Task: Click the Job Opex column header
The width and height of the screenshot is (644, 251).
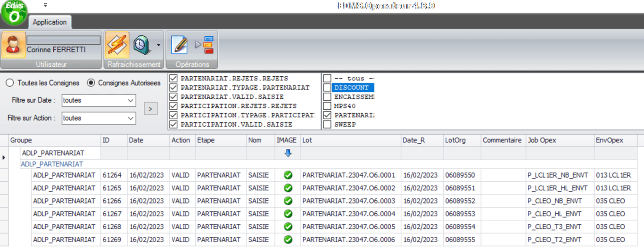Action: point(560,140)
